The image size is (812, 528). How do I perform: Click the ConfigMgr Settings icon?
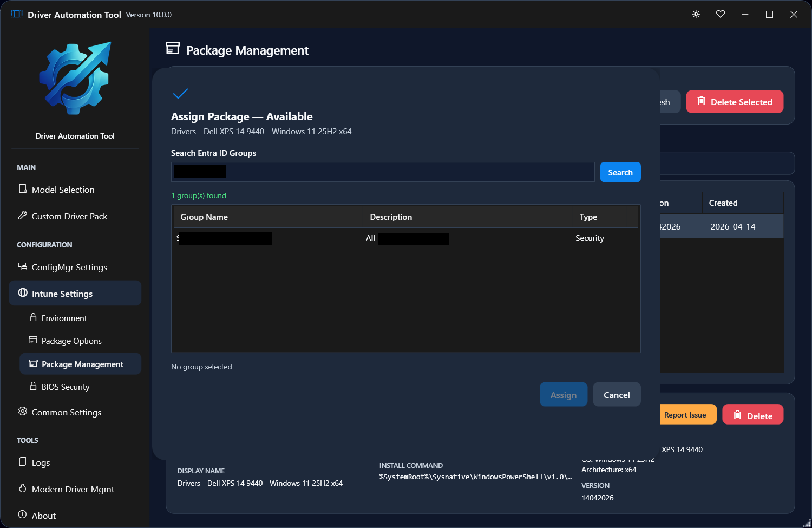(x=23, y=266)
